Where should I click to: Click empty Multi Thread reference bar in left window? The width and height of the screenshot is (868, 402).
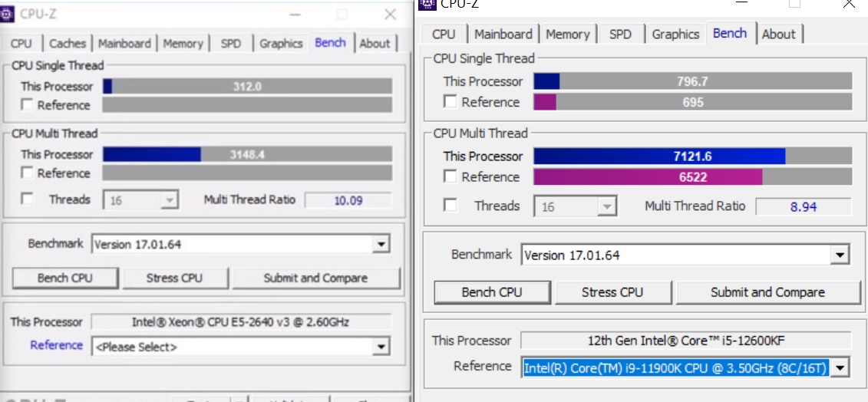(x=247, y=173)
